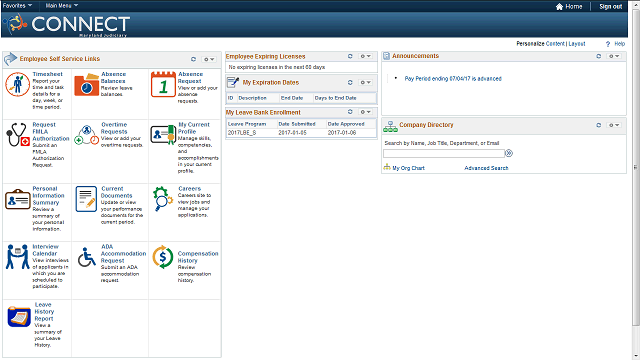The image size is (640, 360).
Task: Click the Company Directory search field
Action: pos(444,153)
